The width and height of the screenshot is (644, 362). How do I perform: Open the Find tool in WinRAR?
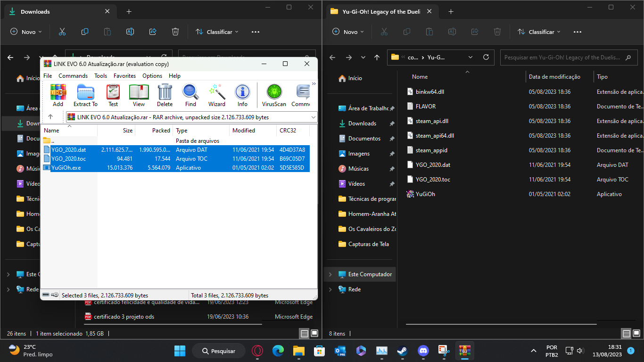tap(190, 95)
